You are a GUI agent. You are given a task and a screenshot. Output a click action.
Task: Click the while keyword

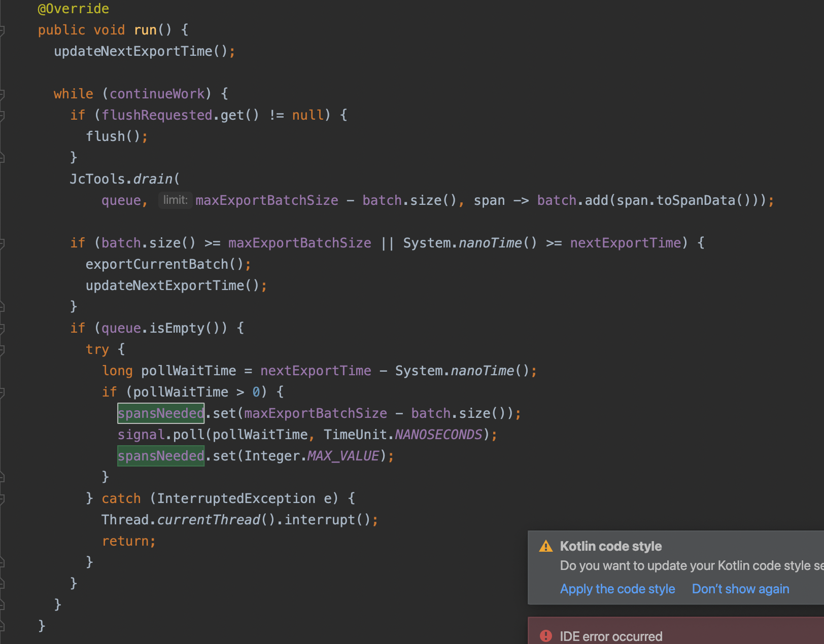pos(74,94)
